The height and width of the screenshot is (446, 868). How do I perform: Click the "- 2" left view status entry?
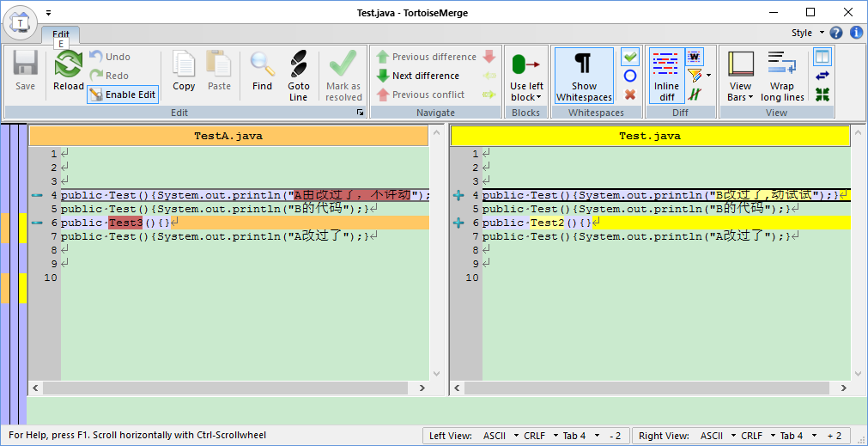[616, 436]
